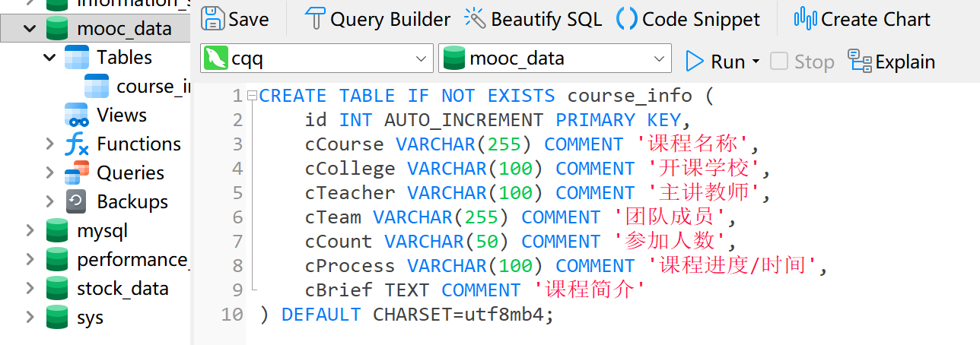The image size is (980, 345).
Task: Click the 'cCourse' column name in the editor
Action: pos(344,144)
